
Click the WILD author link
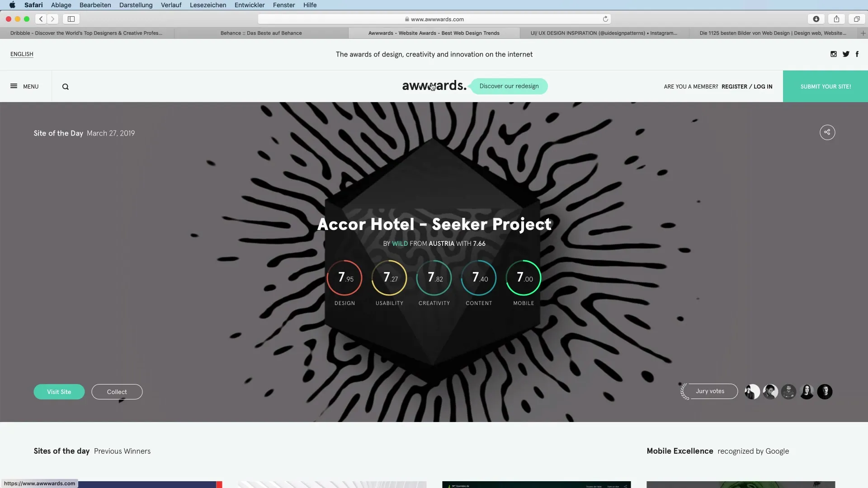pyautogui.click(x=400, y=244)
